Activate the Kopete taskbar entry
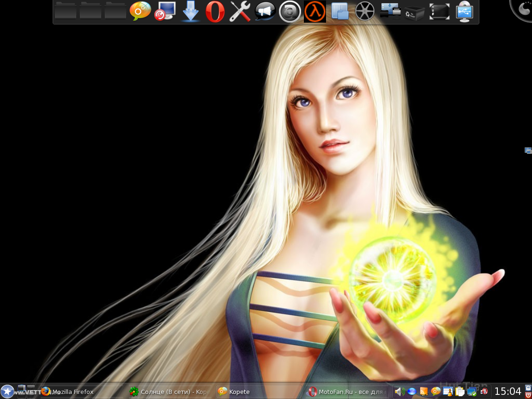This screenshot has width=532, height=399. (259, 392)
